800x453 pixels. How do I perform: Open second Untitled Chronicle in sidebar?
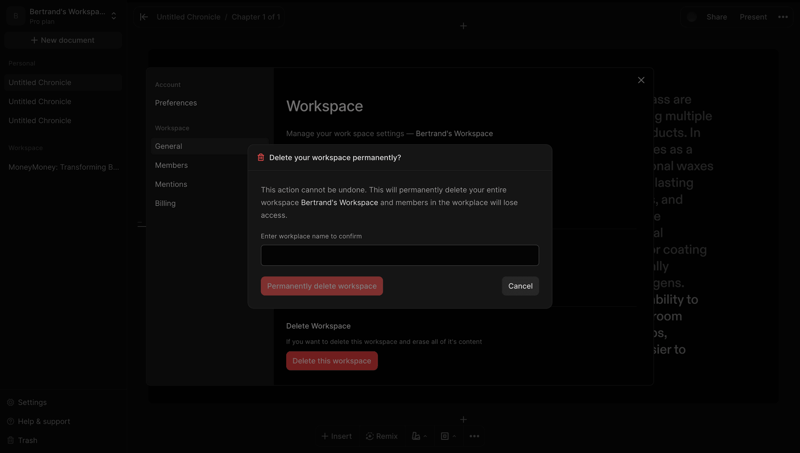point(40,102)
